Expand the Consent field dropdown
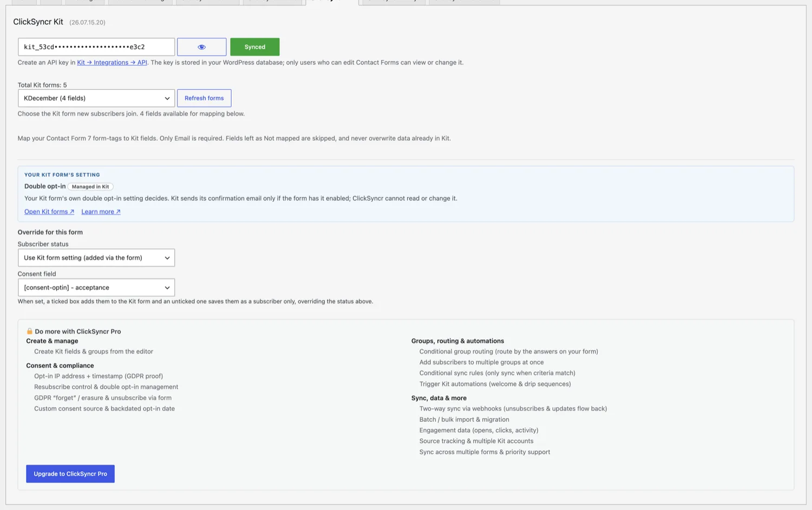Screen dimensions: 812x510 (x=96, y=288)
